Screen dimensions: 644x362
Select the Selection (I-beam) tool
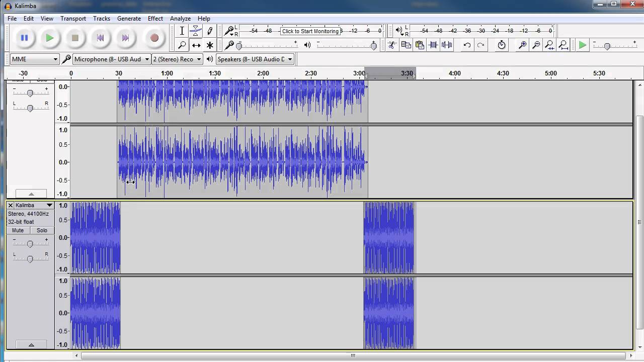[x=182, y=31]
